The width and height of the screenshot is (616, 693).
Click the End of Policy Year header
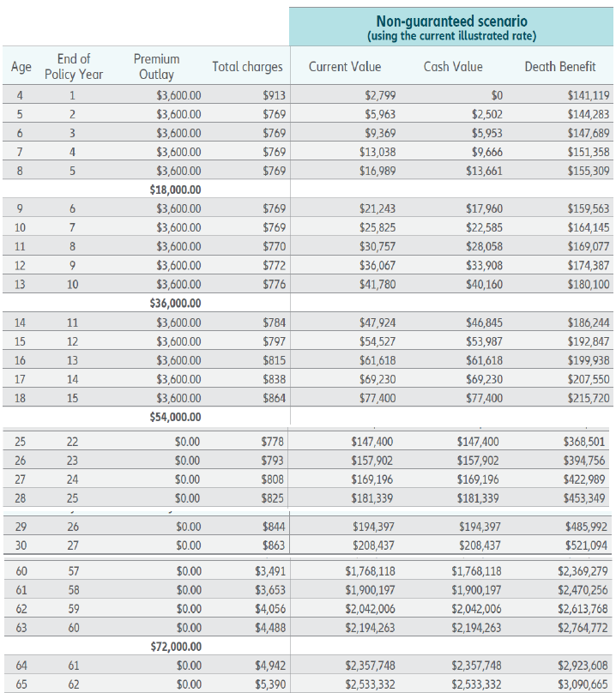(x=74, y=66)
